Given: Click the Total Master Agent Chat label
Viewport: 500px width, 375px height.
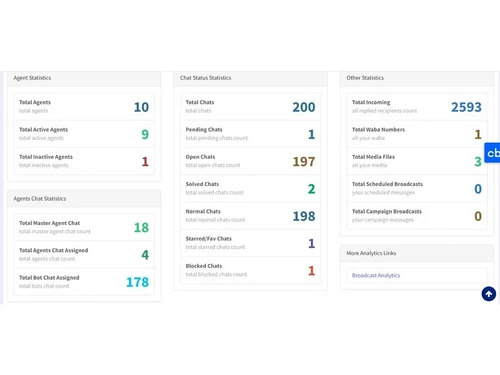Looking at the screenshot, I should [49, 223].
